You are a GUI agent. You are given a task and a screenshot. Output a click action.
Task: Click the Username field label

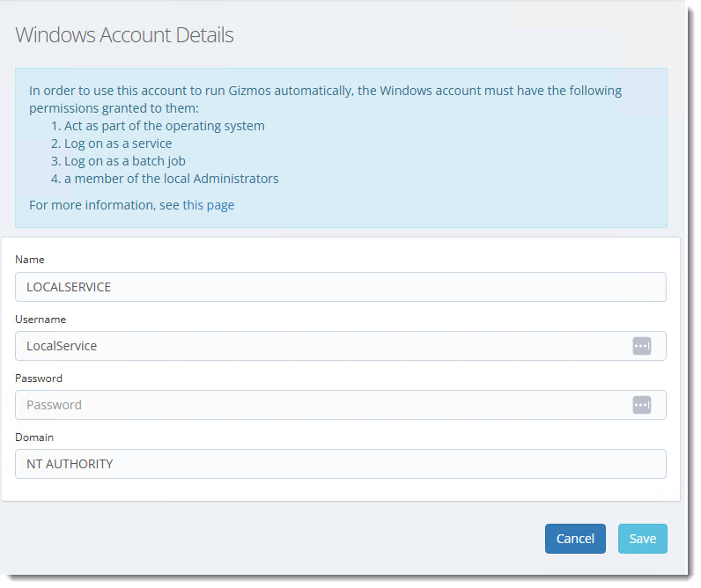coord(41,319)
